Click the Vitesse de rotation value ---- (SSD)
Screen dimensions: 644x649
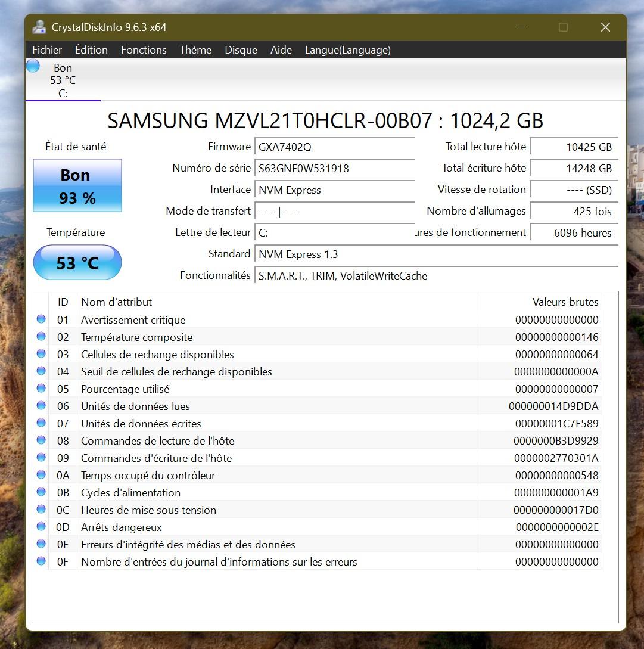point(574,190)
